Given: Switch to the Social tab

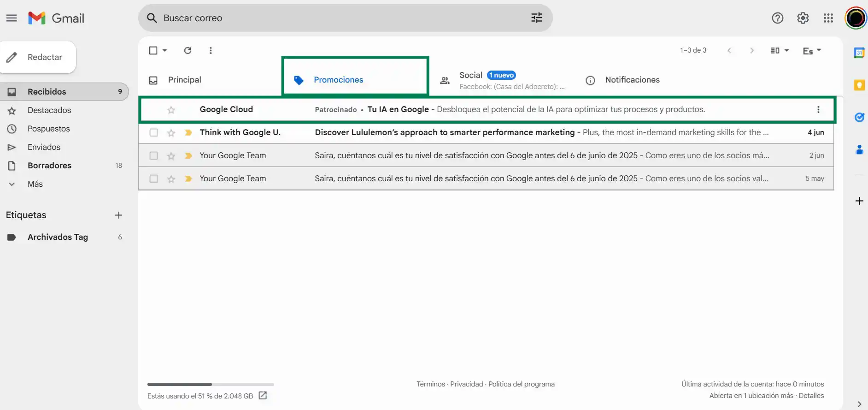Looking at the screenshot, I should 502,80.
